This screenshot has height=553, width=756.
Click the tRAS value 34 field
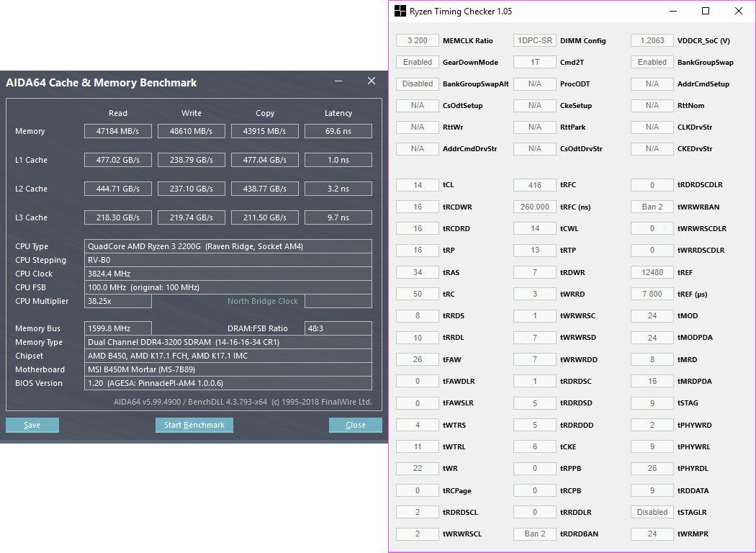pos(418,272)
